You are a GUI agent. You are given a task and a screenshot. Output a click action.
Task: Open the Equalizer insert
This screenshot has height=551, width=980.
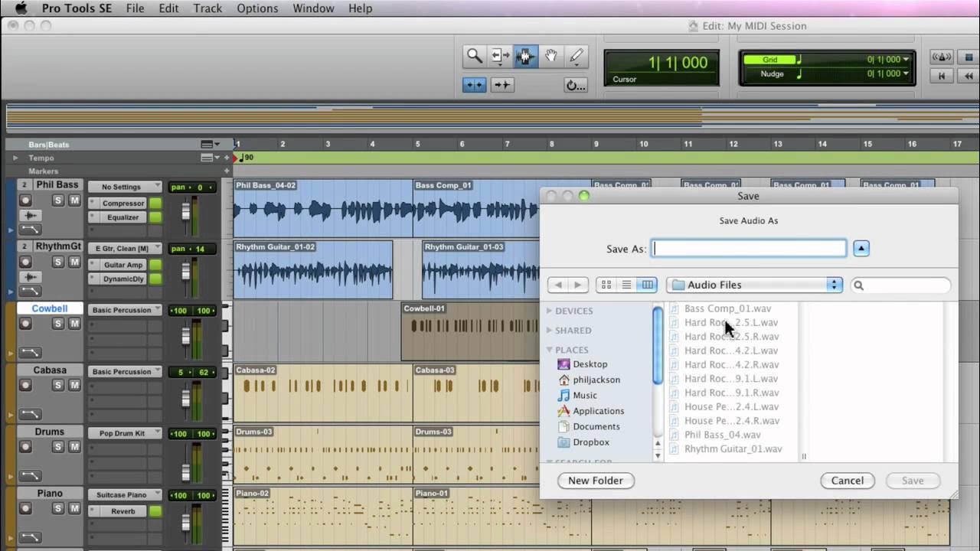[123, 217]
